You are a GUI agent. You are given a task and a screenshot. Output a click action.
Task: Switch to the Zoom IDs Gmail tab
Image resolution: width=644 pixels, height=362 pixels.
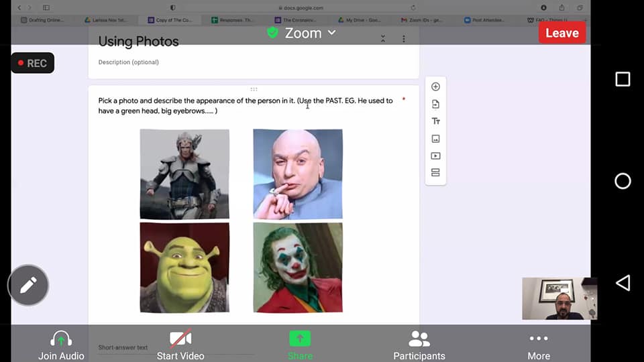point(422,20)
